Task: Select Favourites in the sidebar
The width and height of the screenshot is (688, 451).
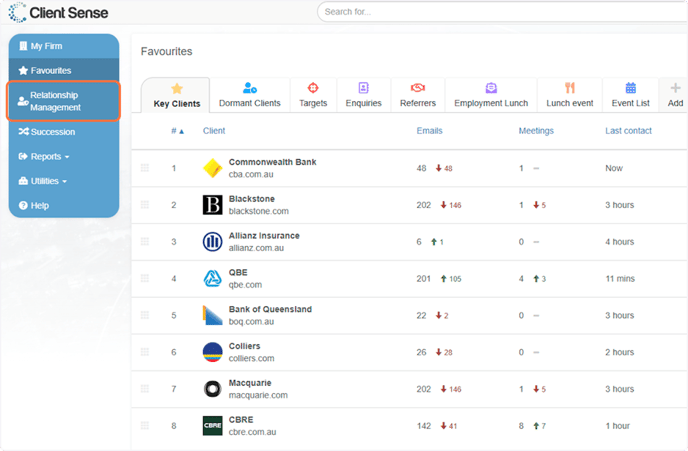Action: click(64, 70)
